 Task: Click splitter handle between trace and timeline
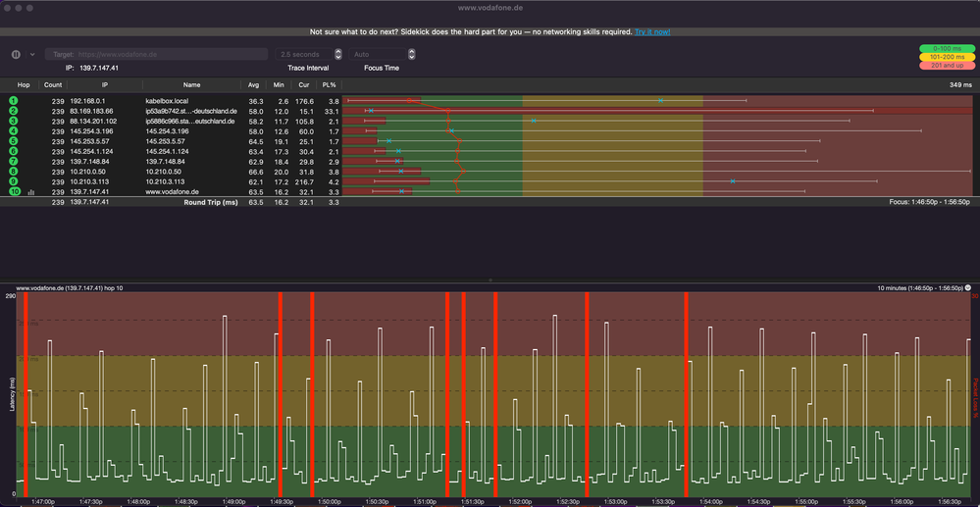(490, 280)
